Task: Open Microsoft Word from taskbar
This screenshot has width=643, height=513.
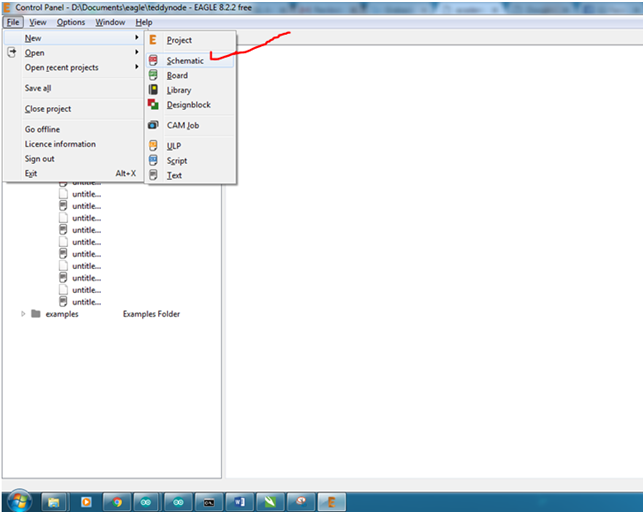Action: tap(239, 502)
